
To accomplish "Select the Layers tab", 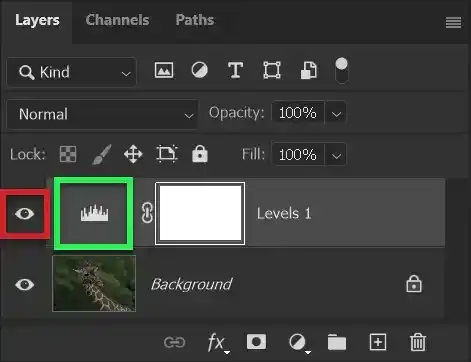I will coord(37,20).
